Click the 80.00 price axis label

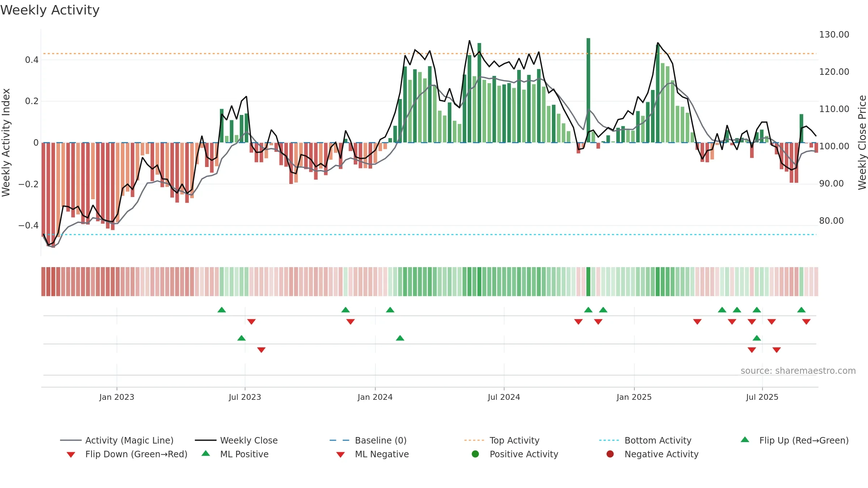click(x=831, y=221)
